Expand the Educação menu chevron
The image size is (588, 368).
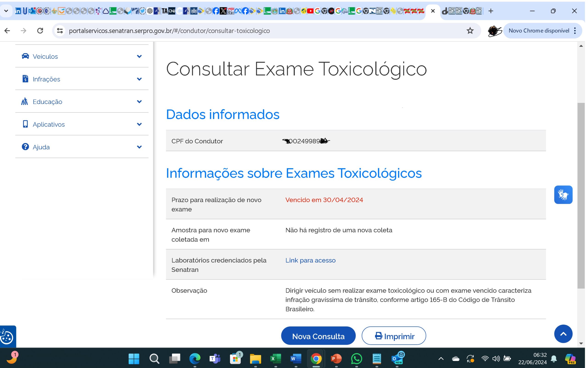click(x=139, y=102)
